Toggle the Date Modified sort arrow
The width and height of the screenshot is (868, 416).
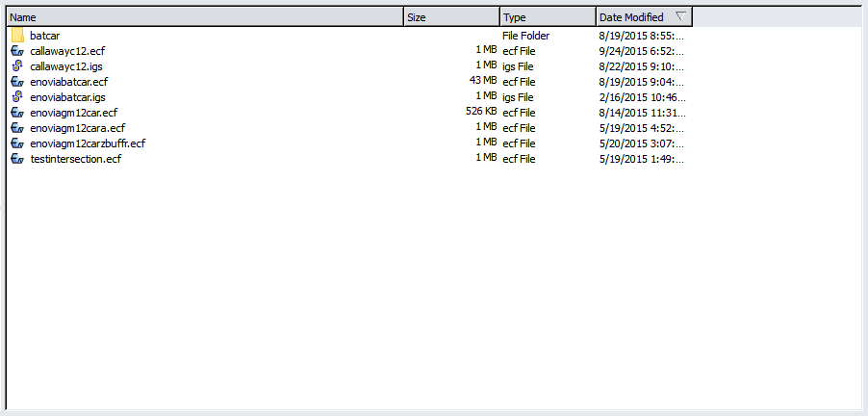[x=680, y=17]
